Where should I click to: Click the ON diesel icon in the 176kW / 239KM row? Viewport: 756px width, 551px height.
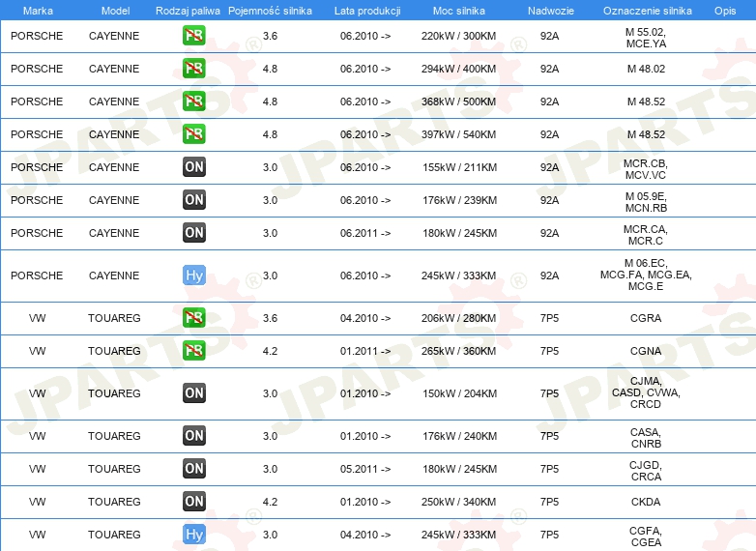point(193,199)
